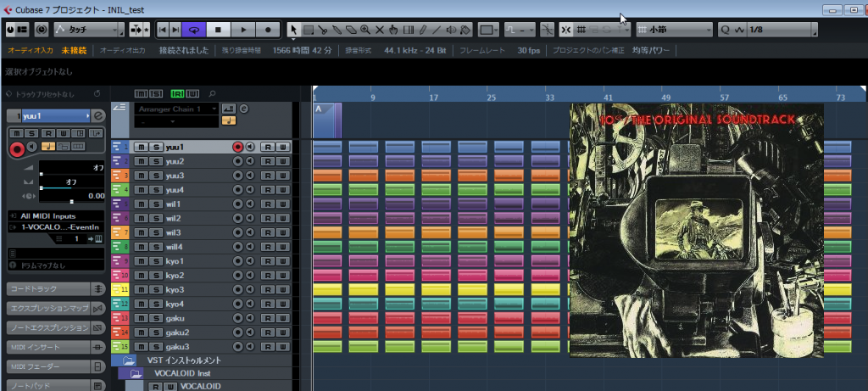Record-enable the yuu4 track
Image resolution: width=868 pixels, height=391 pixels.
coord(238,190)
